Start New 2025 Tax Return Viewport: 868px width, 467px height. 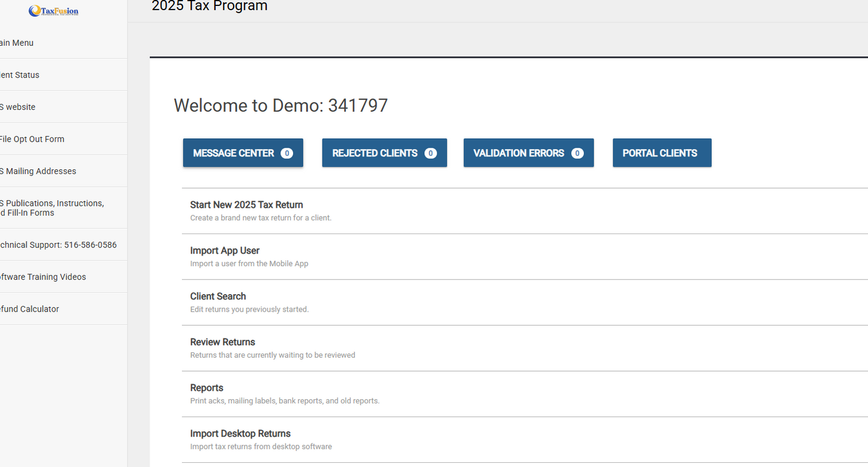click(x=246, y=205)
